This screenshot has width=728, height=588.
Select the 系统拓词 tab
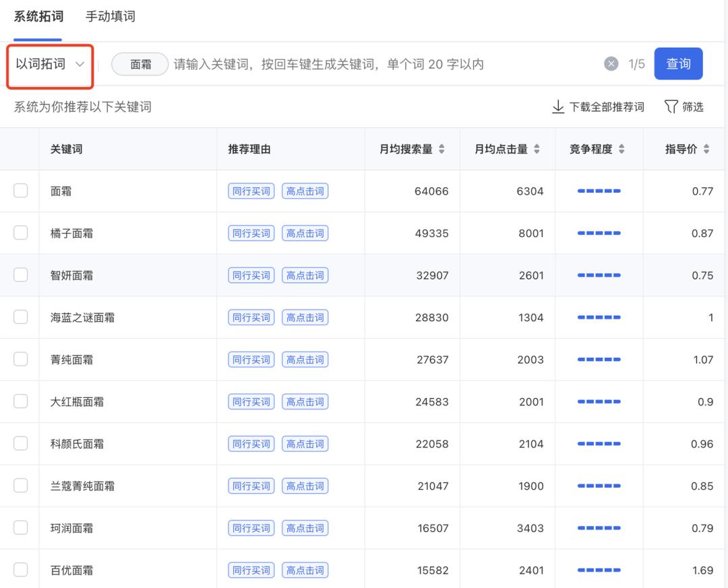tap(37, 16)
